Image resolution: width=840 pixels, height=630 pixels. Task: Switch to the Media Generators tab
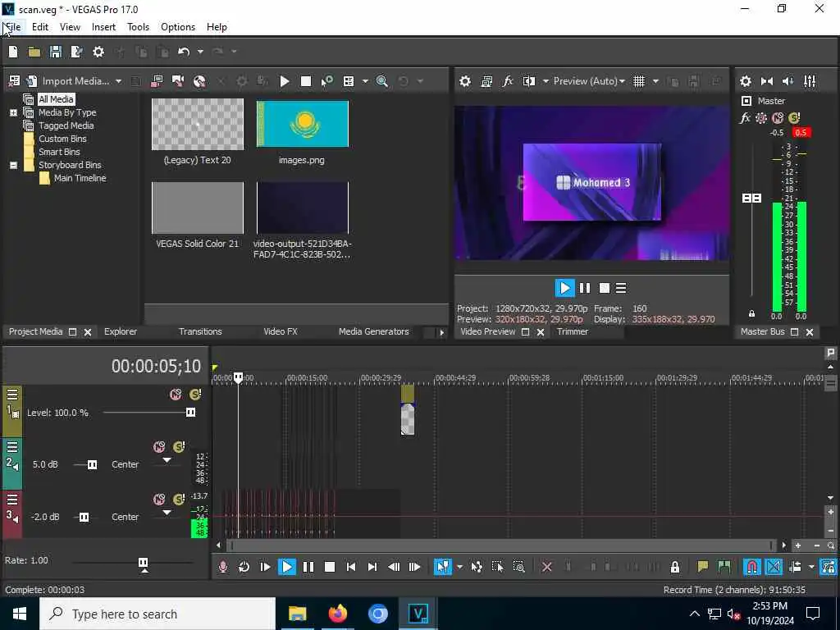click(x=373, y=331)
